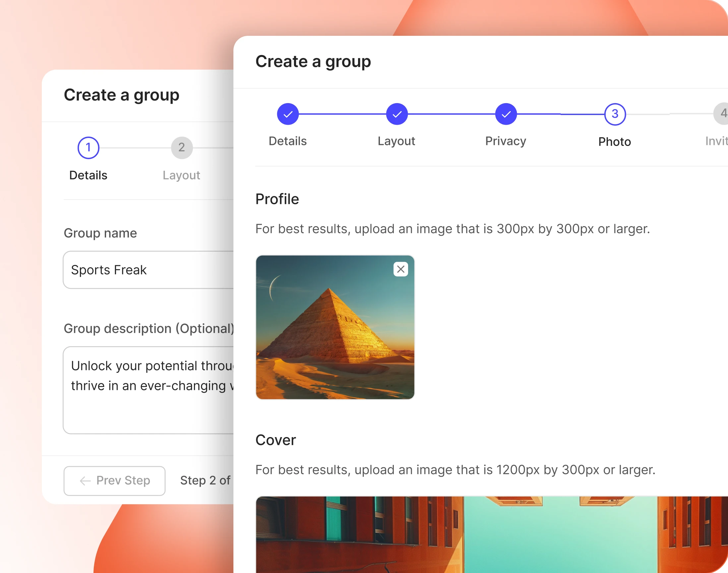Click the Profile section heading
Viewport: 728px width, 573px height.
277,199
